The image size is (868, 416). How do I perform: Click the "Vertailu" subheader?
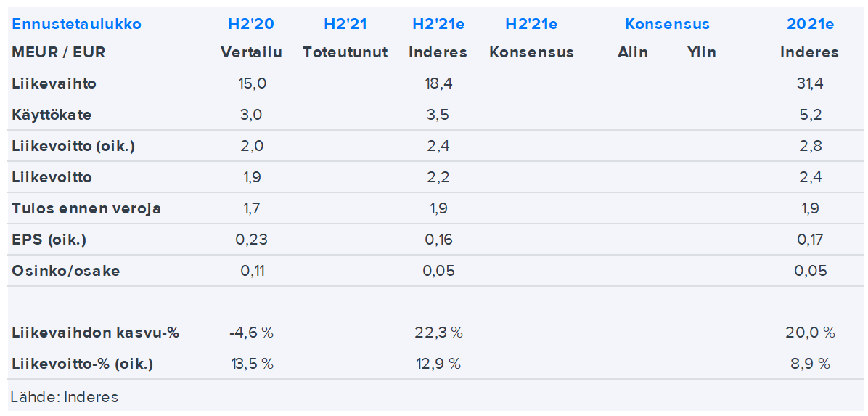pyautogui.click(x=251, y=52)
